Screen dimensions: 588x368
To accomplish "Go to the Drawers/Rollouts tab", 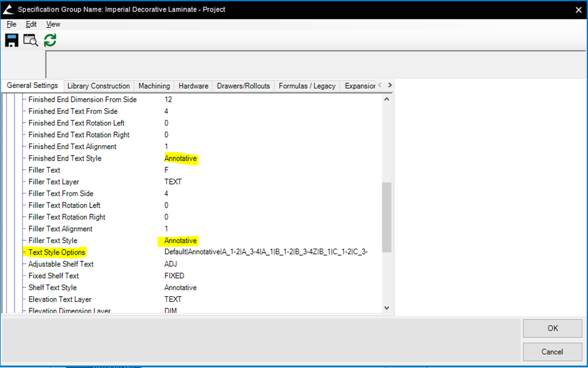I will click(243, 86).
